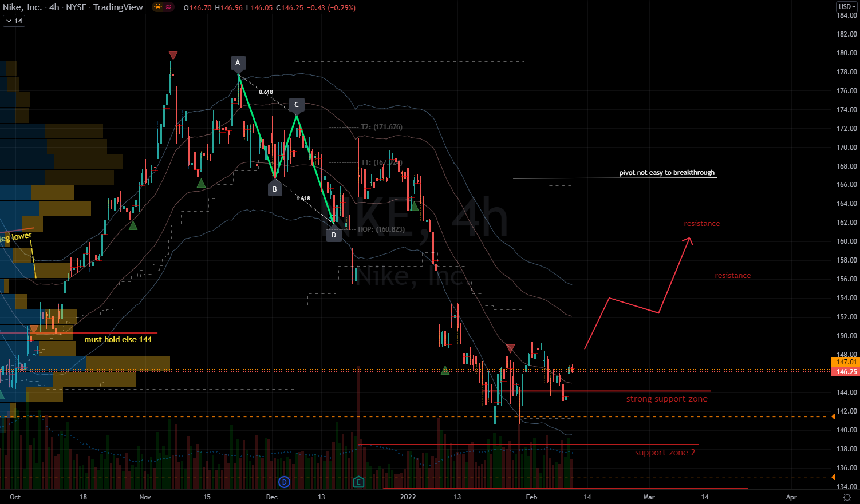Click the high value H146.96
Image resolution: width=860 pixels, height=504 pixels.
[228, 7]
